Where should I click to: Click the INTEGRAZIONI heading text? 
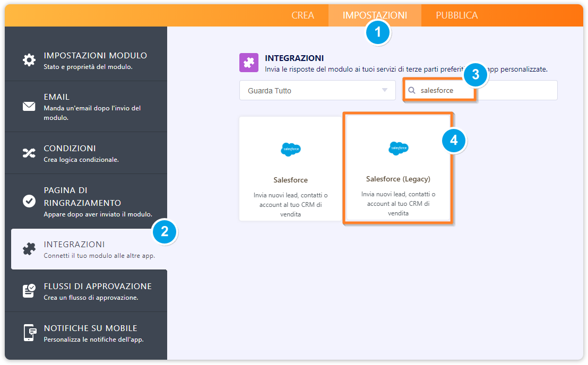tap(295, 58)
